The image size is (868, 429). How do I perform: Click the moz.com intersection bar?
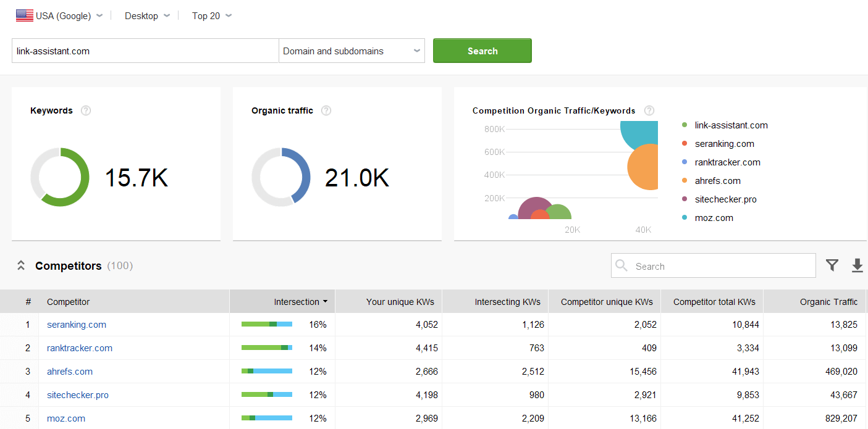pos(267,418)
